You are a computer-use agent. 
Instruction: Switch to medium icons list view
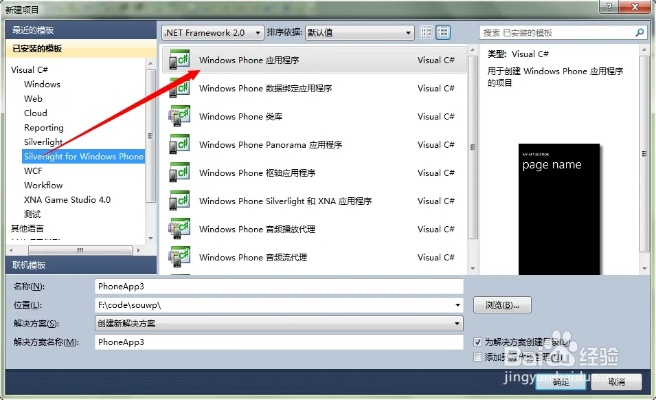[x=443, y=32]
